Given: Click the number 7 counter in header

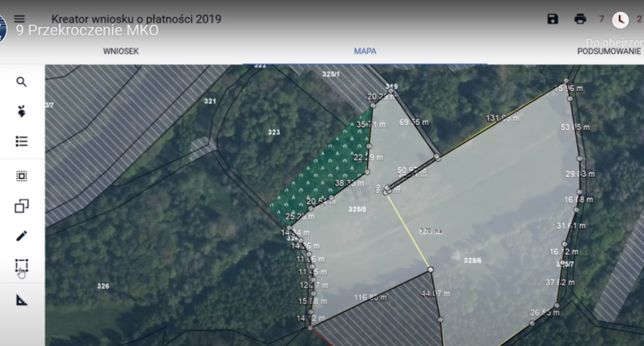Looking at the screenshot, I should 601,19.
